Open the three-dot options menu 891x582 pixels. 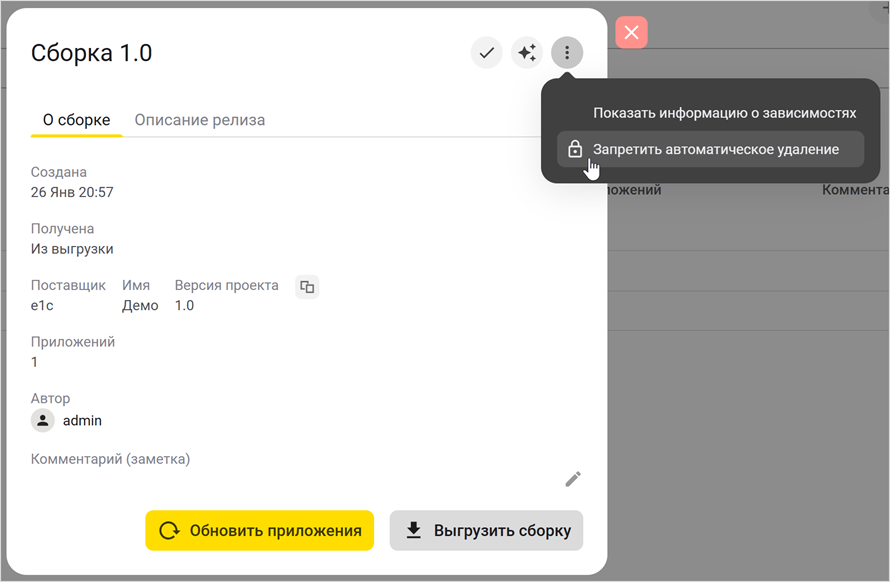click(x=567, y=52)
